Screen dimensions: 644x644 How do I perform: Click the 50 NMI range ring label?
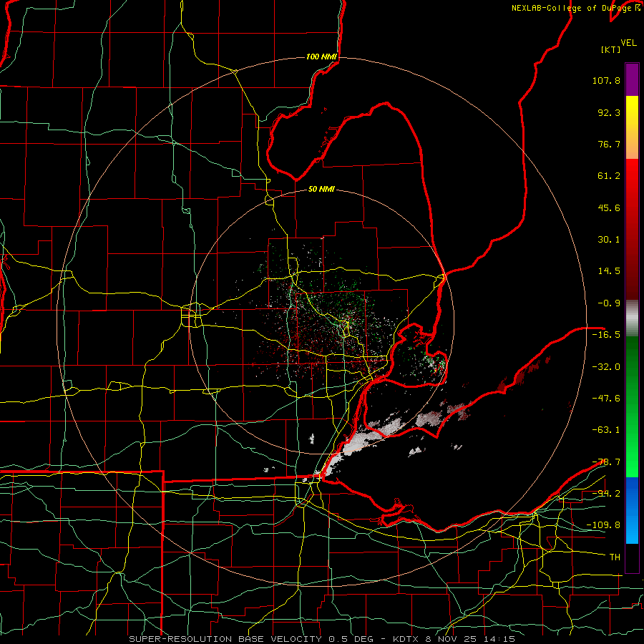[321, 189]
